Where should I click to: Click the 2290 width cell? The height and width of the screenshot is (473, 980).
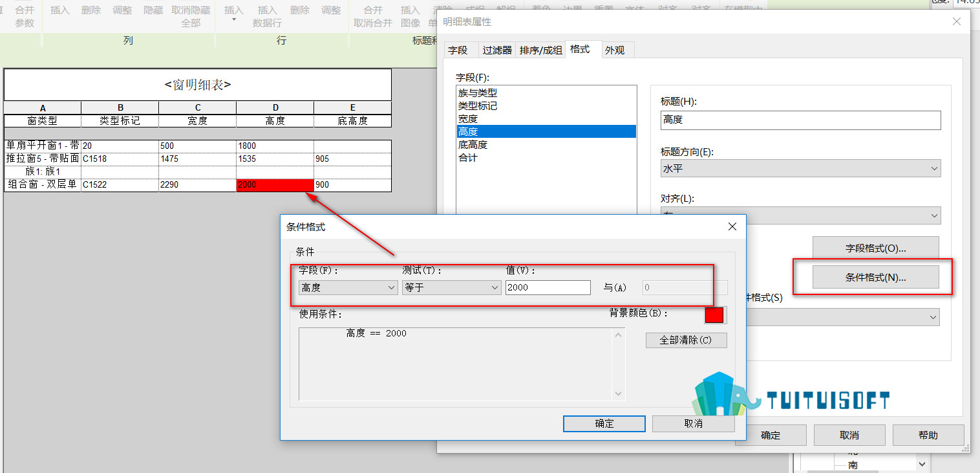pos(198,185)
